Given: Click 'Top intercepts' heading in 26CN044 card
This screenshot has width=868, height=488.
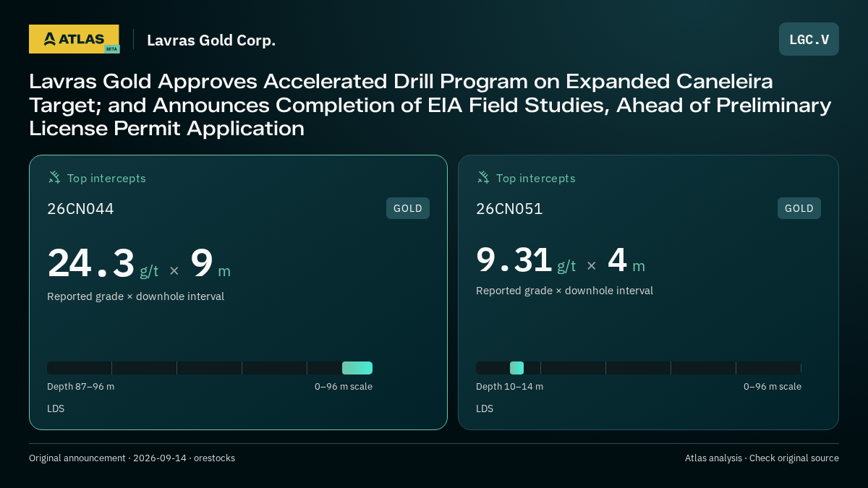Looking at the screenshot, I should point(106,178).
